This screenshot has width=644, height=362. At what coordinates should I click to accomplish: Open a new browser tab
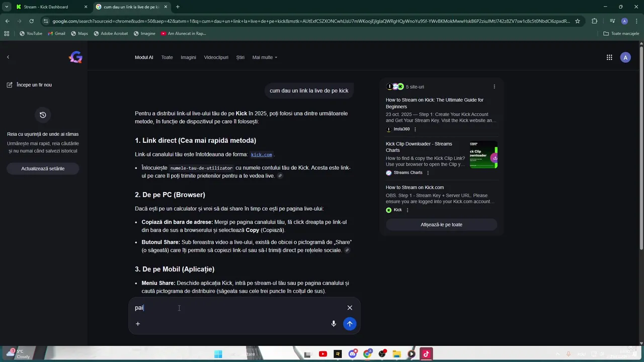178,7
